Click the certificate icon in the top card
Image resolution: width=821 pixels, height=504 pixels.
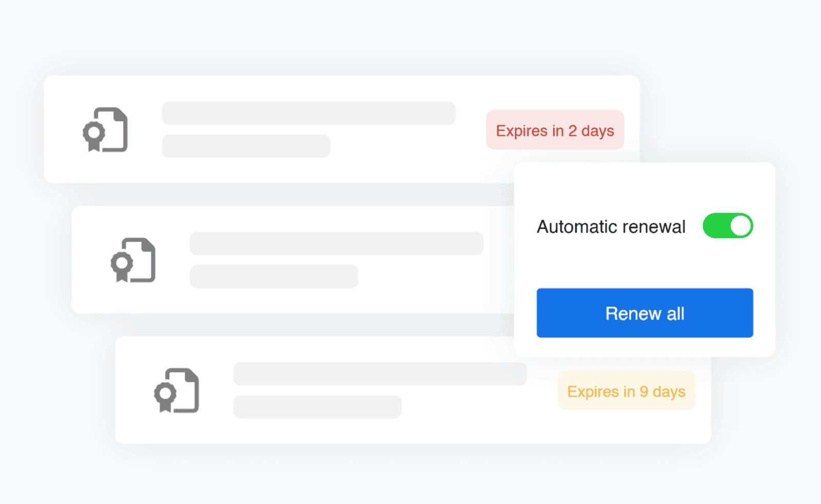pyautogui.click(x=105, y=129)
